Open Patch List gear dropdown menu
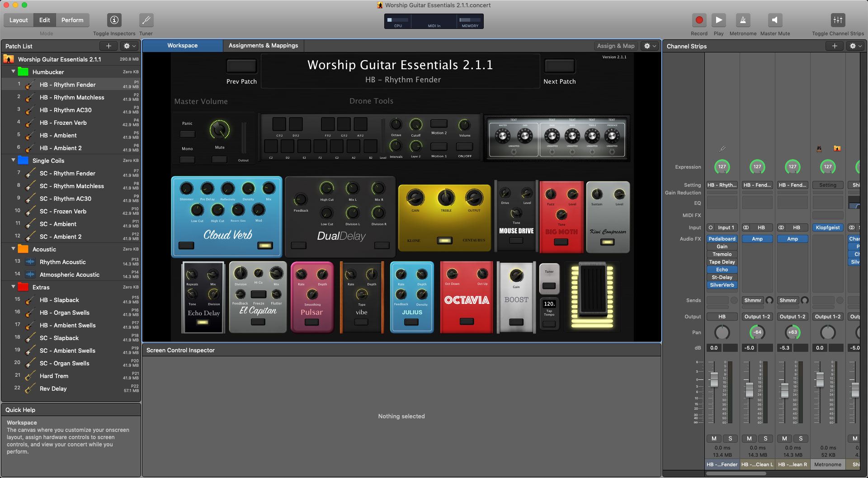 [130, 46]
